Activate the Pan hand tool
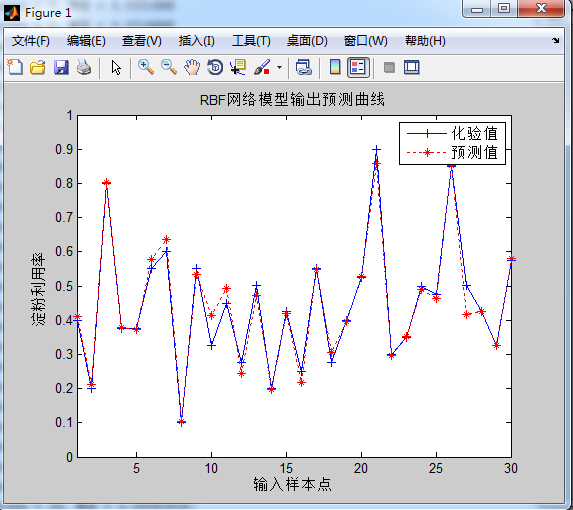This screenshot has width=573, height=510. [x=192, y=67]
